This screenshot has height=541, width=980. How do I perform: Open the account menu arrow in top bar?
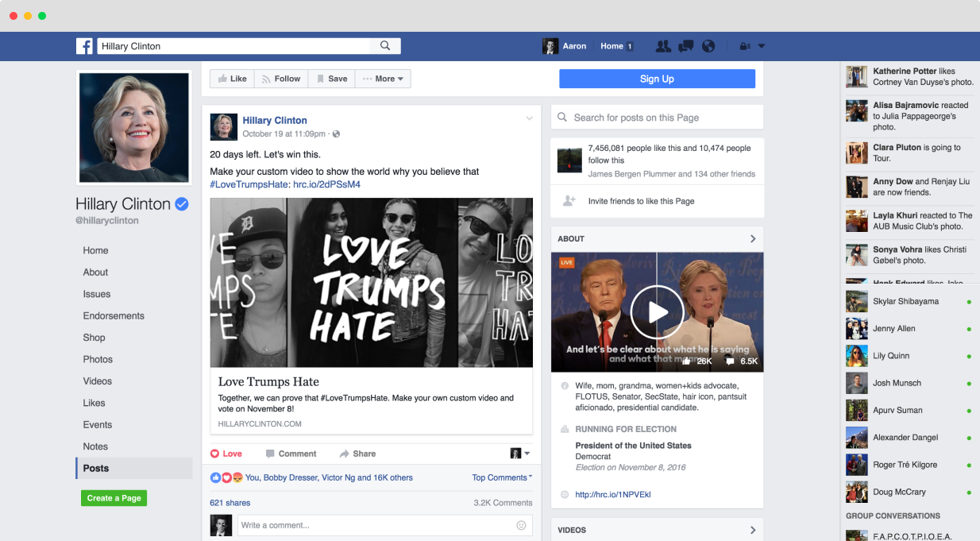(762, 46)
